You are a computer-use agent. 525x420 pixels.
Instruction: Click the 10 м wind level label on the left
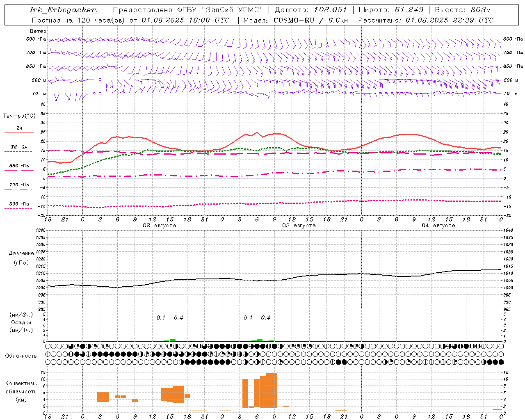click(x=39, y=94)
